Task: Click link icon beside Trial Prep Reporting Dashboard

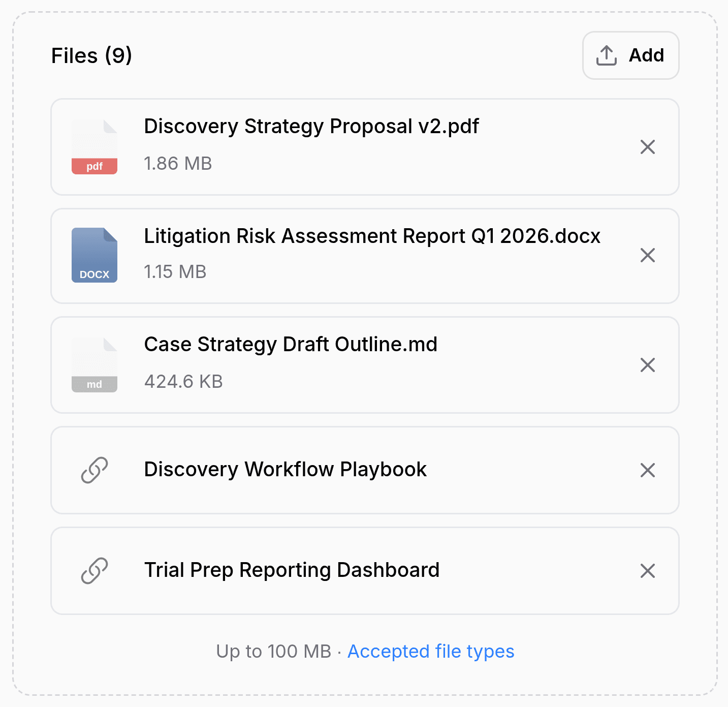Action: click(94, 571)
